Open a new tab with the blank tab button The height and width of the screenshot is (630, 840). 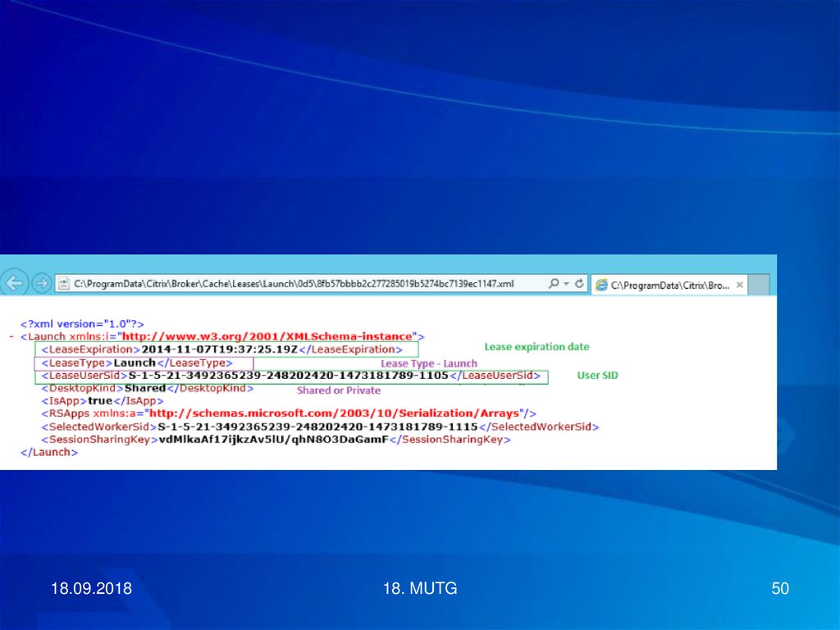(x=759, y=285)
